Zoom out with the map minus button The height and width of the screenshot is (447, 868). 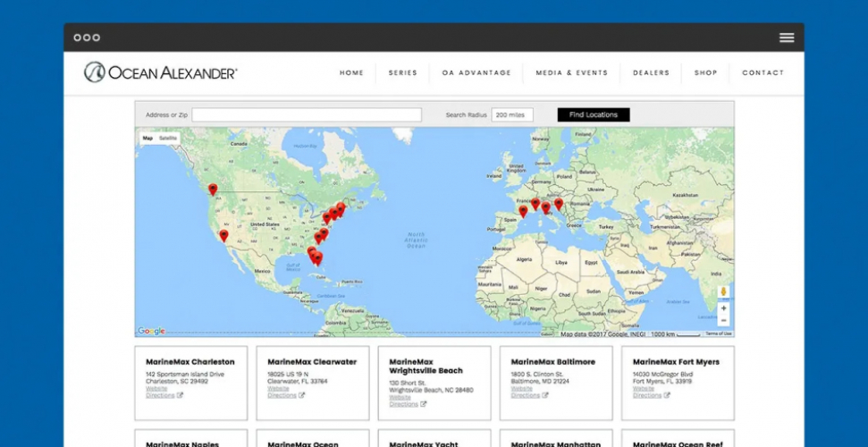coord(723,320)
